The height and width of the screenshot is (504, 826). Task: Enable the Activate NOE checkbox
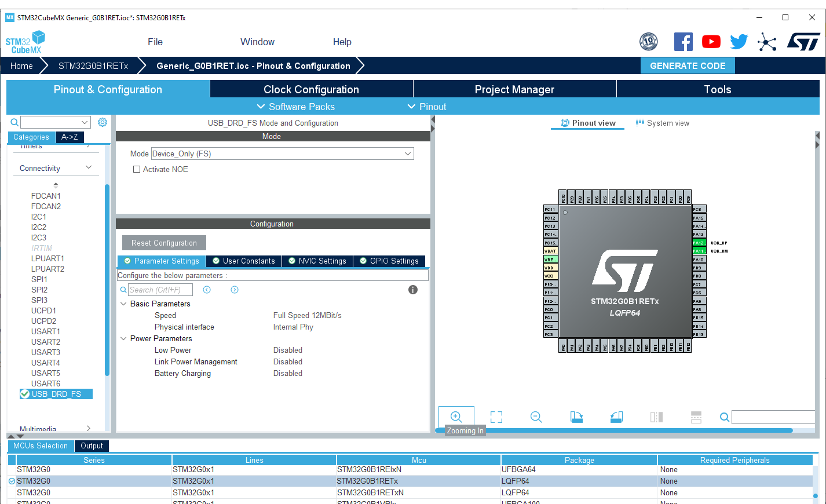tap(137, 169)
